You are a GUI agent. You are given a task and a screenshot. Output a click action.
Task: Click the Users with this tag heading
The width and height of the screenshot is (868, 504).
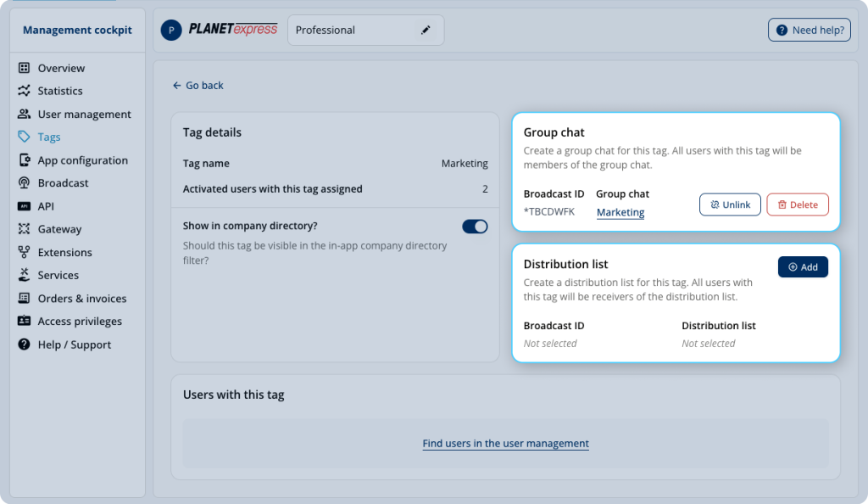click(x=234, y=395)
